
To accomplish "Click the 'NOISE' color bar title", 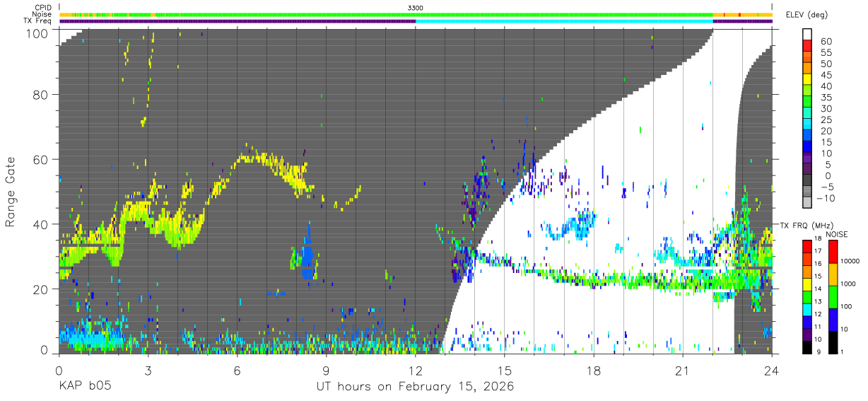I will tap(836, 235).
